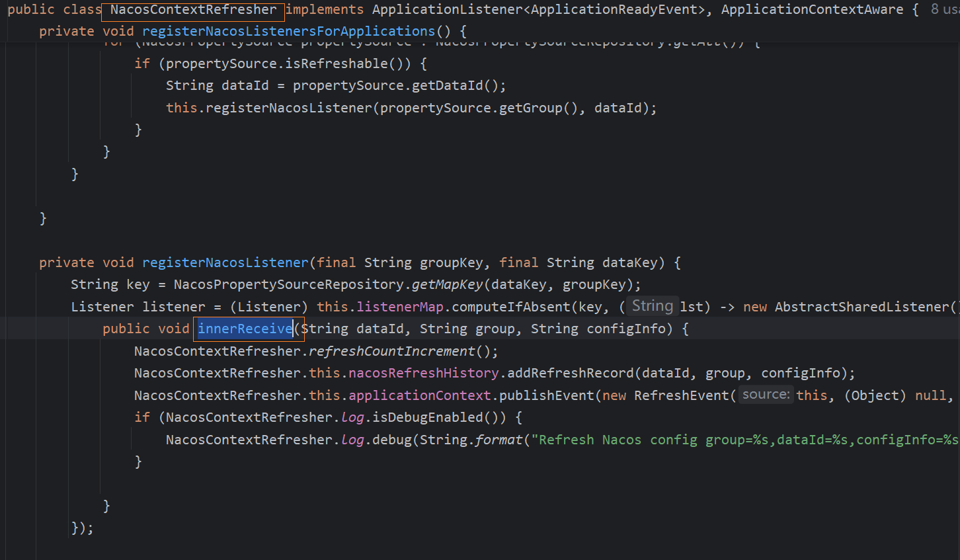Open the 8 usages inlay hint
The width and height of the screenshot is (960, 560).
click(x=945, y=10)
